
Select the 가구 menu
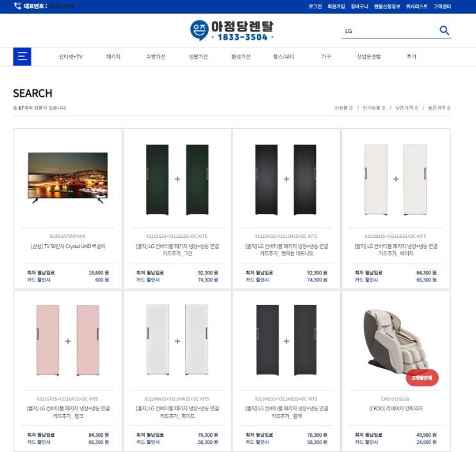point(326,57)
